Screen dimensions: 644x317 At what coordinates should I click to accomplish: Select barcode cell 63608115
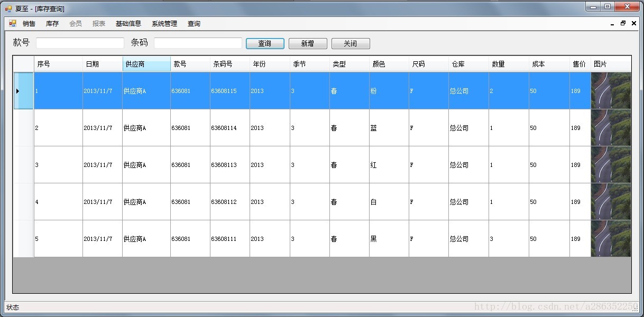(230, 91)
